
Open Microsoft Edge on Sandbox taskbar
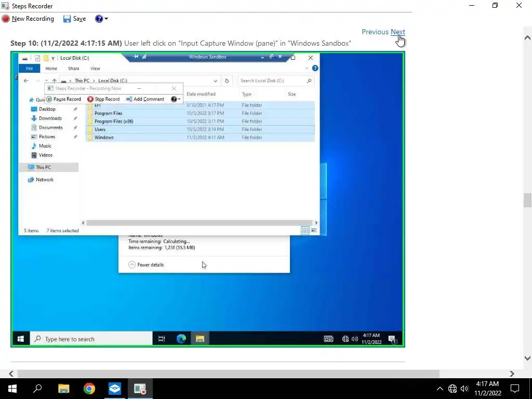(x=181, y=339)
